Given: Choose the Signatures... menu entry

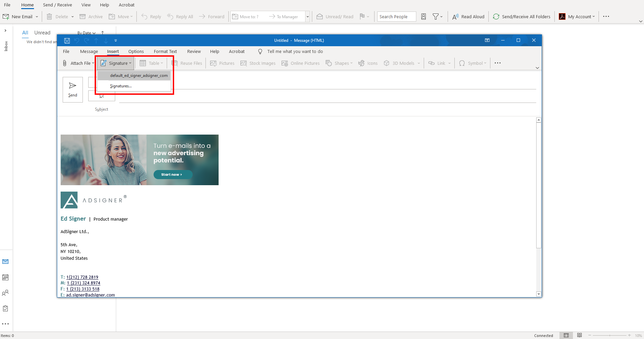Looking at the screenshot, I should [134, 86].
